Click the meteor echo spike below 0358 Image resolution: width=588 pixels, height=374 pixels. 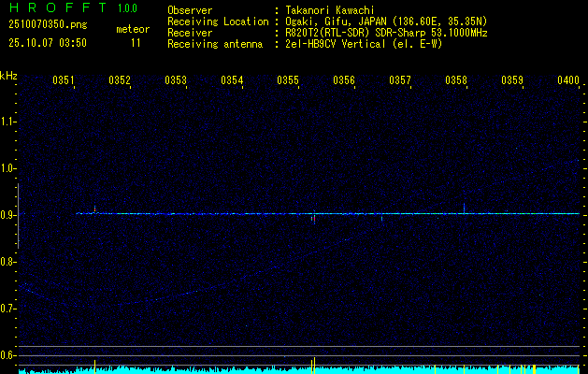tap(464, 207)
